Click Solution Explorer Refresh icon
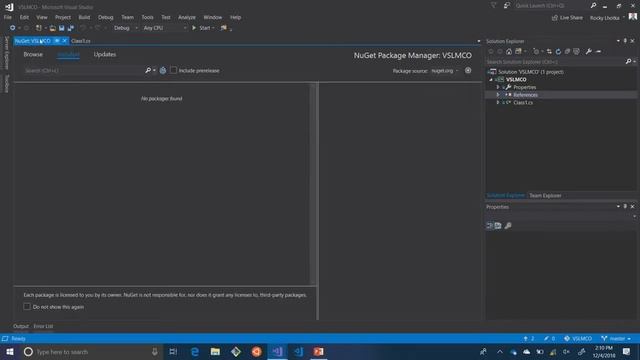Viewport: 640px width, 360px height. tap(558, 51)
